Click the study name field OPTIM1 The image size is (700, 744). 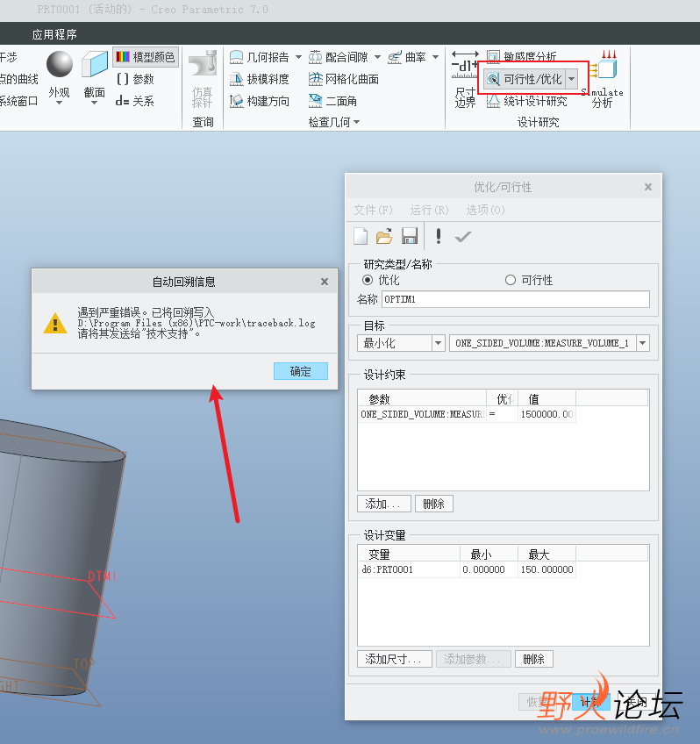pyautogui.click(x=516, y=299)
